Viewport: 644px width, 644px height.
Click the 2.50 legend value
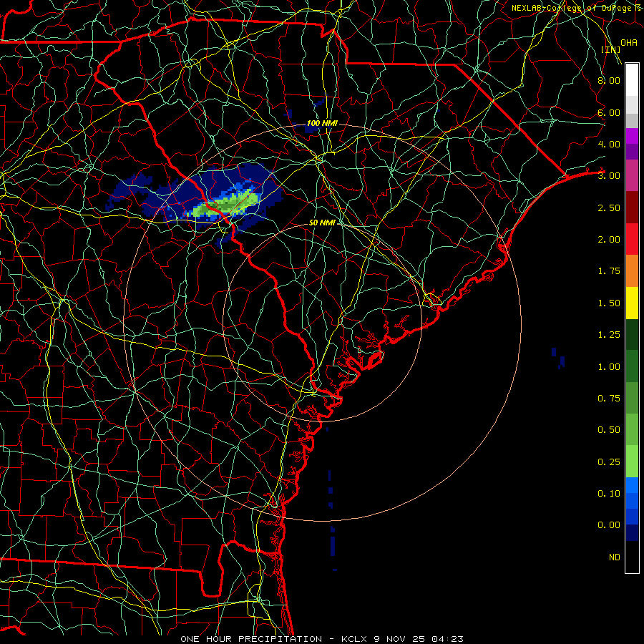click(x=609, y=208)
